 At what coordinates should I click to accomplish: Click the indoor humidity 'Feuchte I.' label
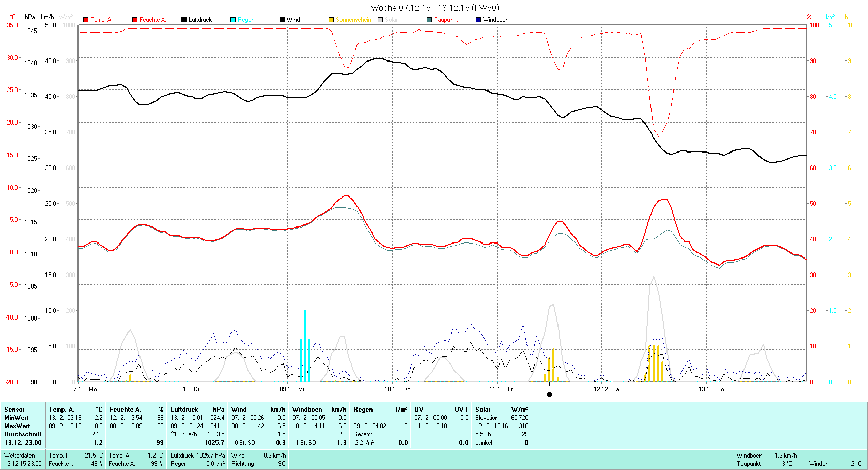pyautogui.click(x=61, y=464)
